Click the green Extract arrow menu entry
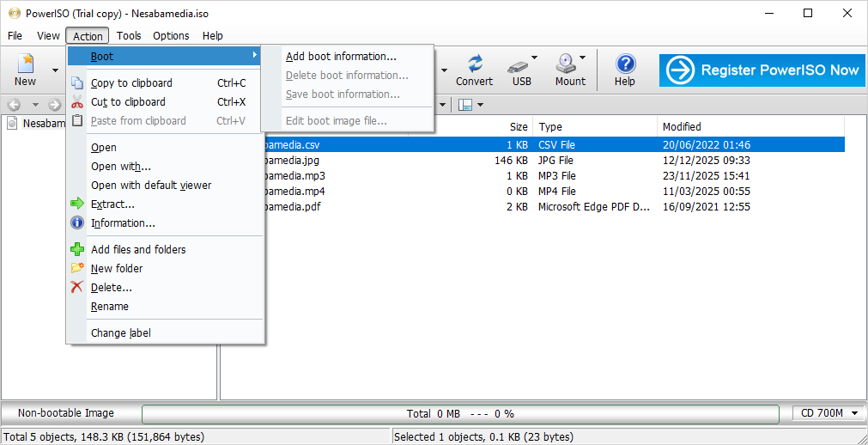 coord(112,204)
